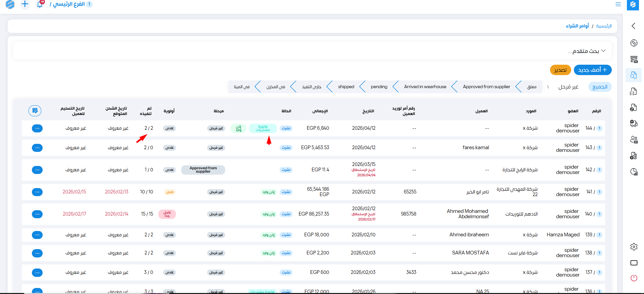The width and height of the screenshot is (644, 294).
Task: Click the orange export button
Action: point(560,70)
